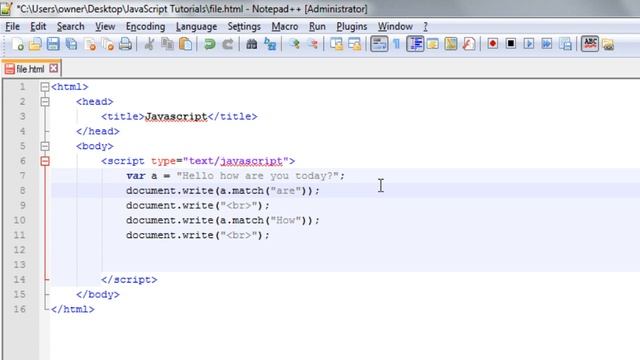640x360 pixels.
Task: Start macro recording with red dot
Action: pos(493,44)
